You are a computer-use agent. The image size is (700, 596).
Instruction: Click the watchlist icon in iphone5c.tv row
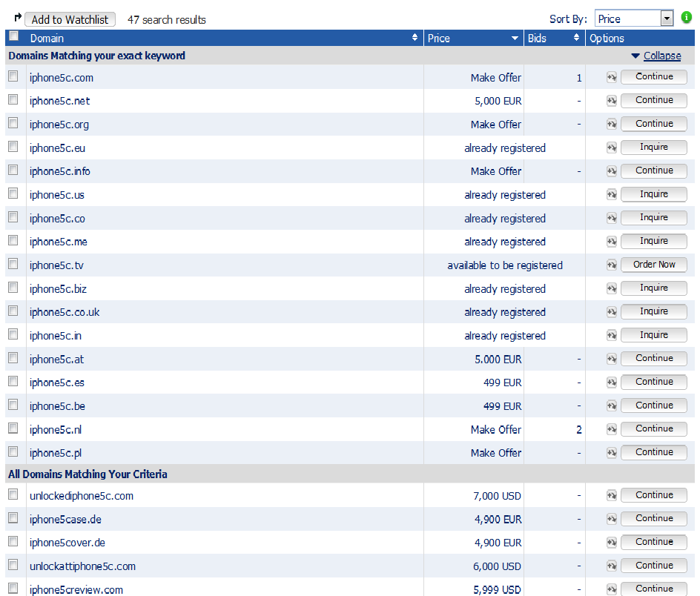612,265
